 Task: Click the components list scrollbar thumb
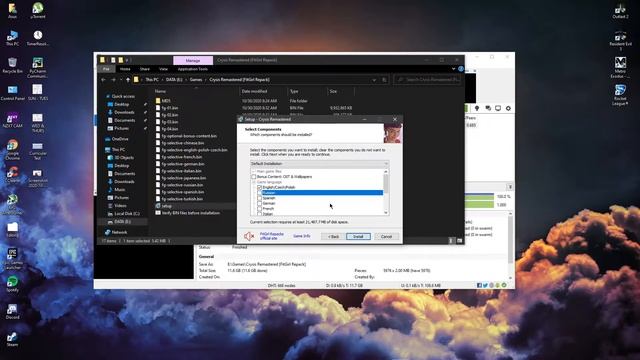pos(386,184)
